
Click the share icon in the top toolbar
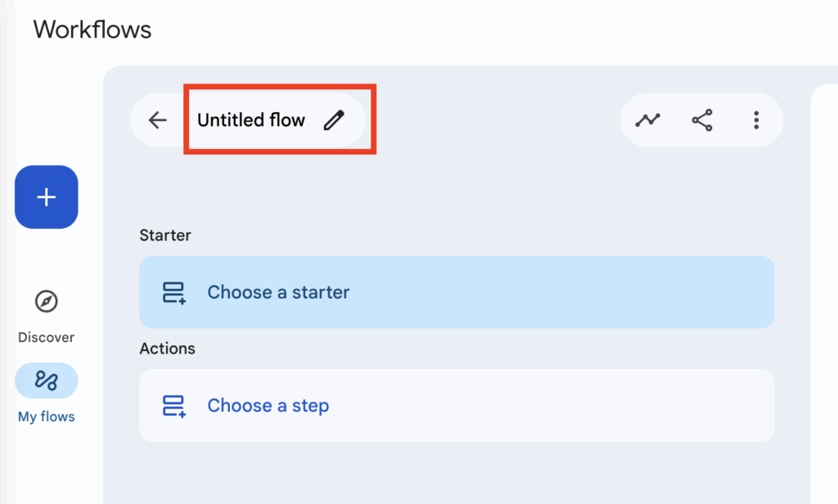pos(702,120)
